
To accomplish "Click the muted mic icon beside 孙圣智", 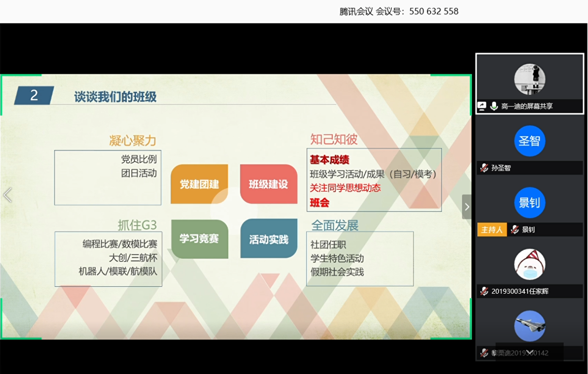I will (x=484, y=168).
